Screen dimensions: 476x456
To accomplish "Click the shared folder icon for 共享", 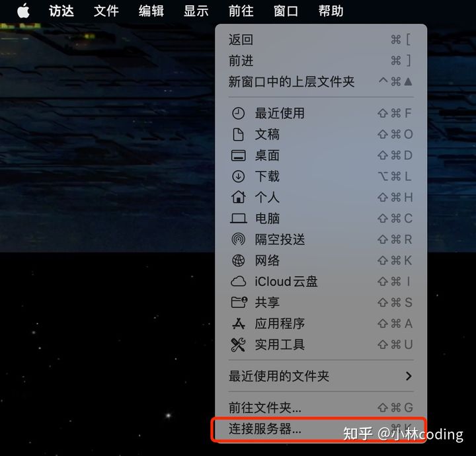I will click(239, 303).
